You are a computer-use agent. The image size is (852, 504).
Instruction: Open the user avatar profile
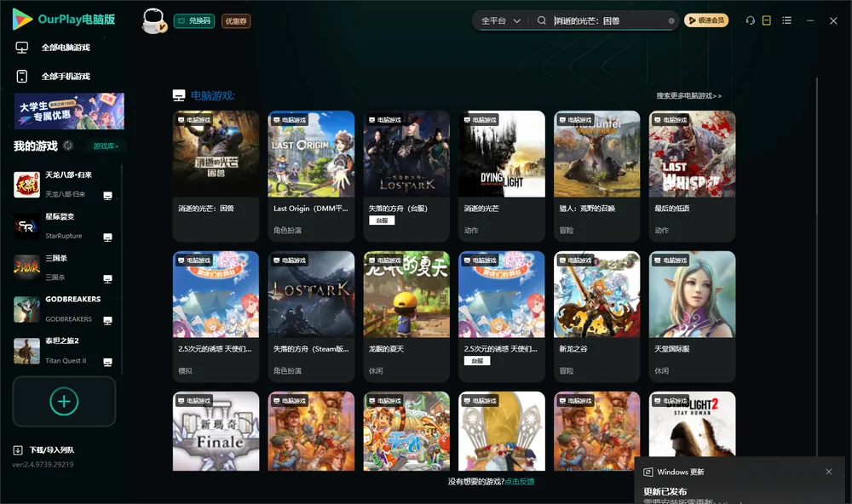(153, 20)
